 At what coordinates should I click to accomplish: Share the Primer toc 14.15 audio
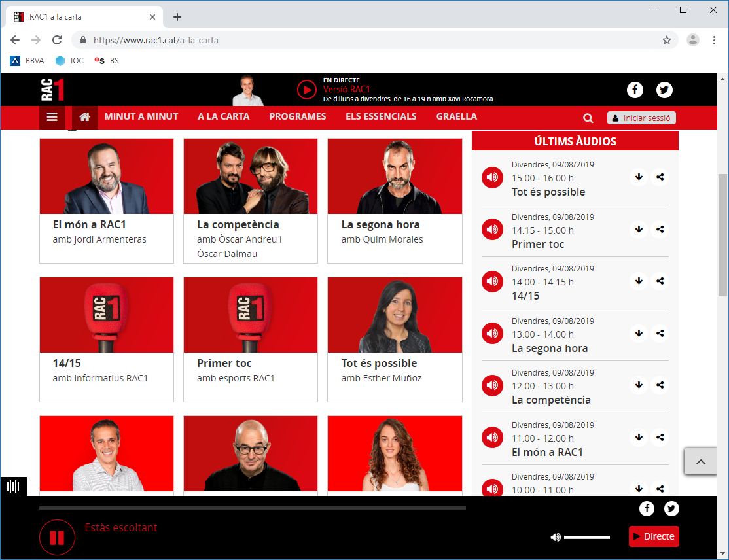click(660, 229)
